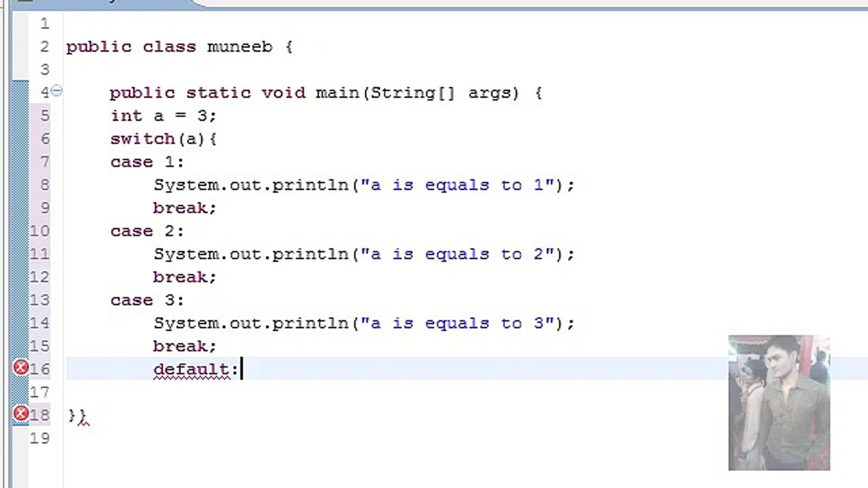Click the fold margin column beside switch statement

(57, 139)
